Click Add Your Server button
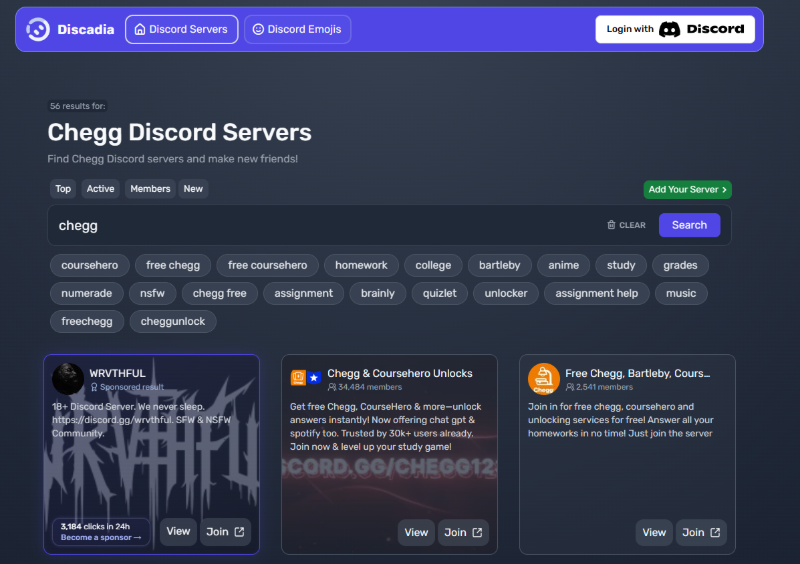 pos(687,189)
